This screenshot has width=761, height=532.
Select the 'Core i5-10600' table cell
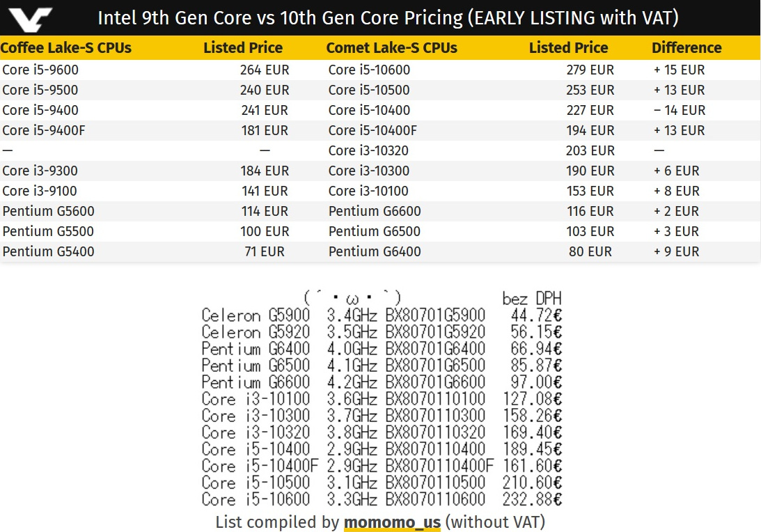coord(369,70)
